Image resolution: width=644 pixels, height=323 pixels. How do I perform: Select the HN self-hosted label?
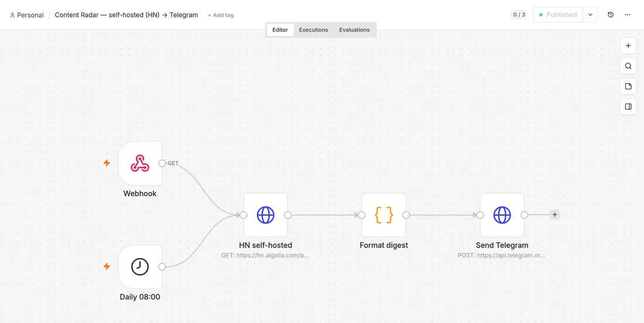pyautogui.click(x=265, y=245)
